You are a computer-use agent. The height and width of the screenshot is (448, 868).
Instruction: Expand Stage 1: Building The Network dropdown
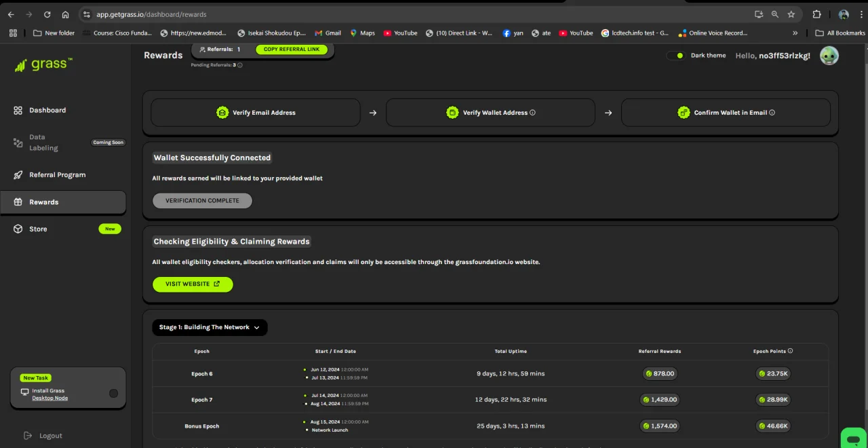point(210,327)
